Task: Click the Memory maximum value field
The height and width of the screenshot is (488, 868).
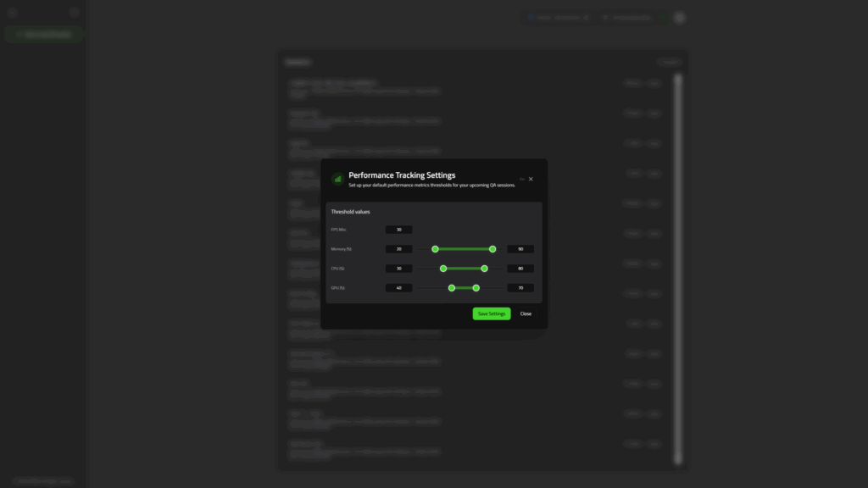Action: click(520, 249)
